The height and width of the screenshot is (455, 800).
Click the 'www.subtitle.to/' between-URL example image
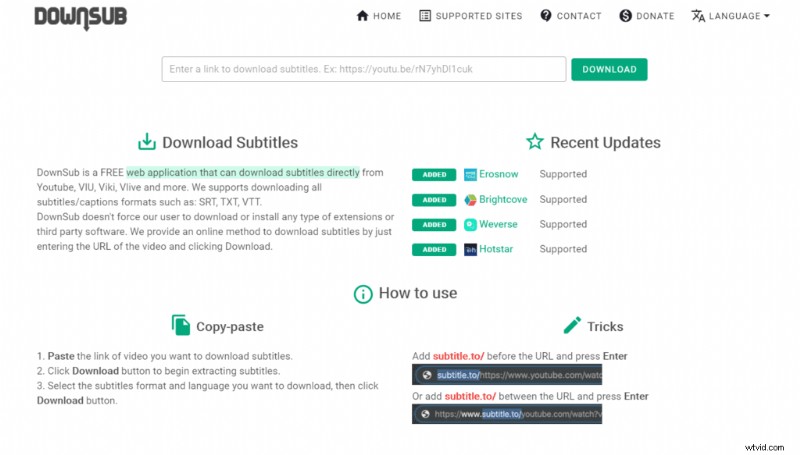[x=507, y=414]
